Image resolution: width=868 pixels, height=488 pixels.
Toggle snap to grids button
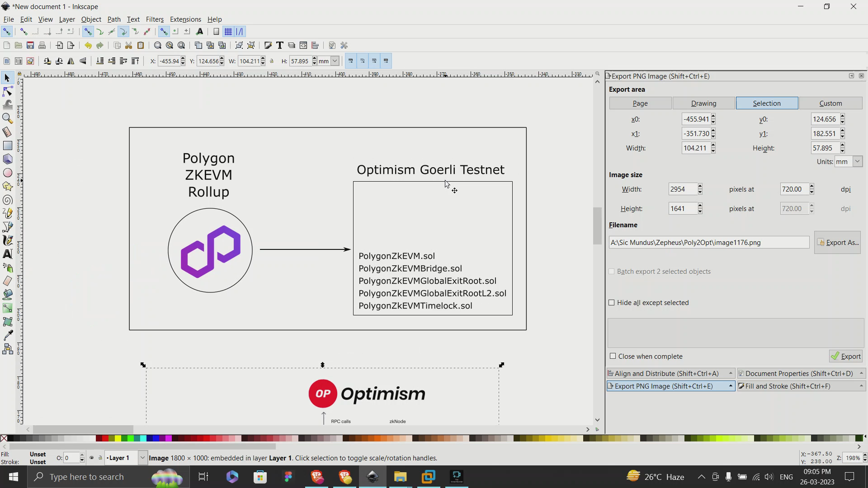(228, 32)
